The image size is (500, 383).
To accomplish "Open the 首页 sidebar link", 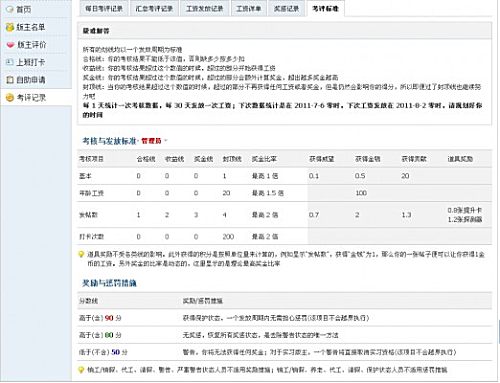I will click(24, 9).
